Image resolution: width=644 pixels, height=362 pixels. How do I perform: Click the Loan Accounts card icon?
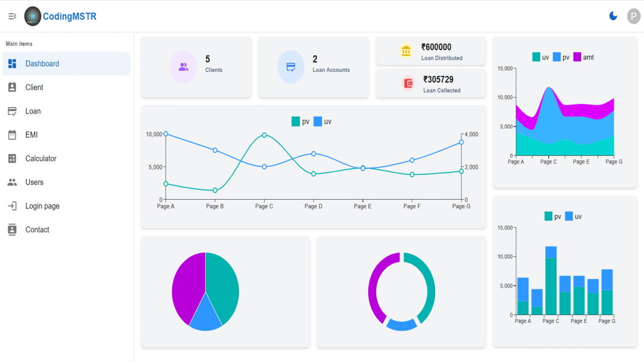click(291, 66)
